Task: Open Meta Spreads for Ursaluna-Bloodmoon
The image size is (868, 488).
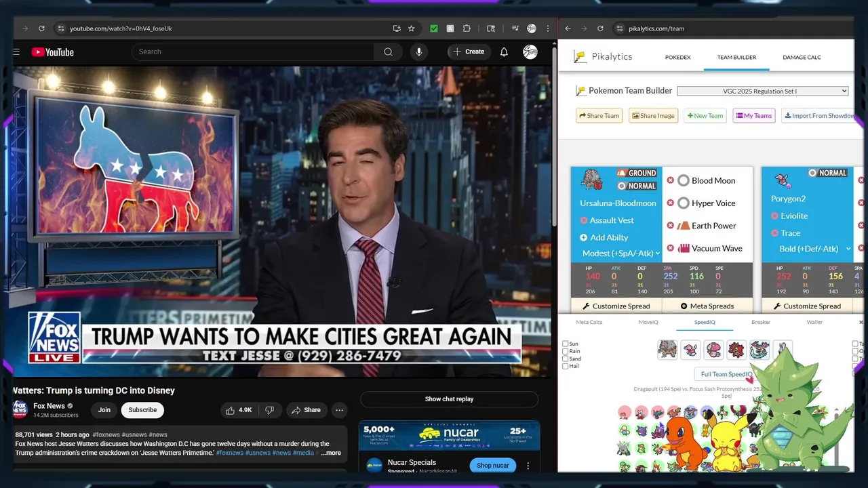Action: tap(707, 306)
